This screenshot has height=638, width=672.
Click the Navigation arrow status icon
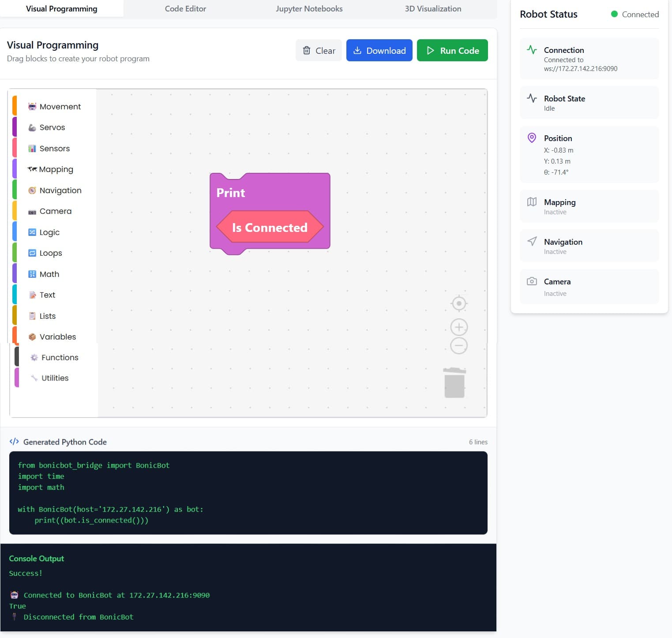pyautogui.click(x=532, y=241)
